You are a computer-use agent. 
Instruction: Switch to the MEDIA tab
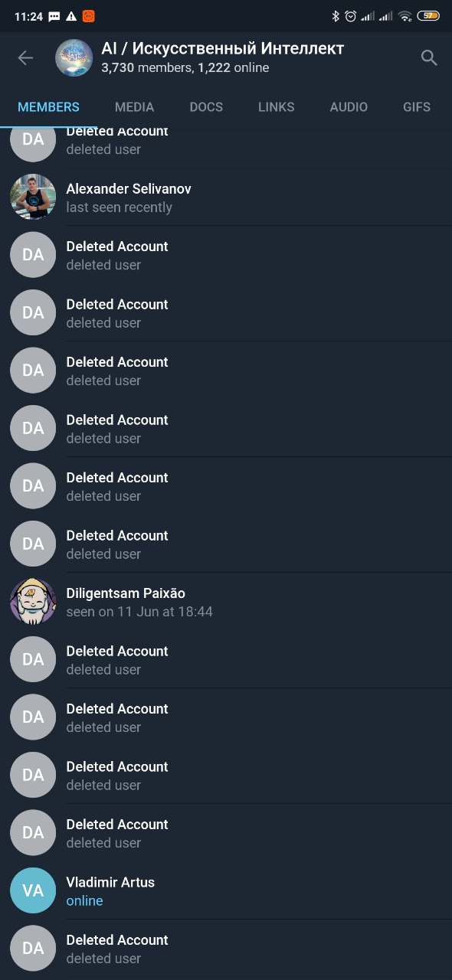pyautogui.click(x=135, y=107)
